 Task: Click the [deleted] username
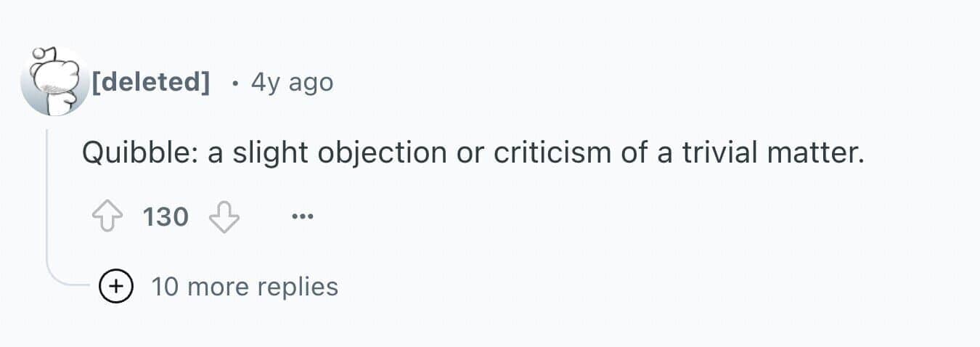[150, 83]
